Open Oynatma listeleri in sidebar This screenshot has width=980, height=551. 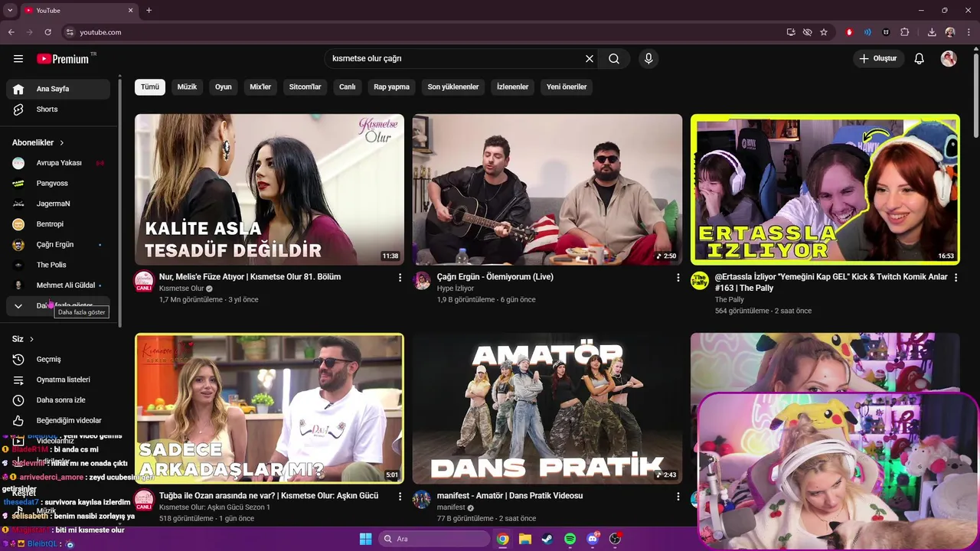click(58, 380)
